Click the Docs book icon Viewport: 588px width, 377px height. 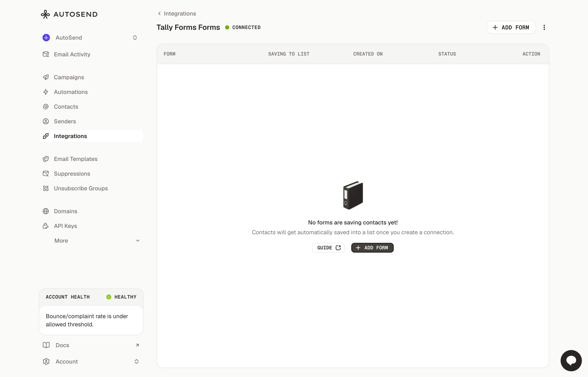click(46, 345)
